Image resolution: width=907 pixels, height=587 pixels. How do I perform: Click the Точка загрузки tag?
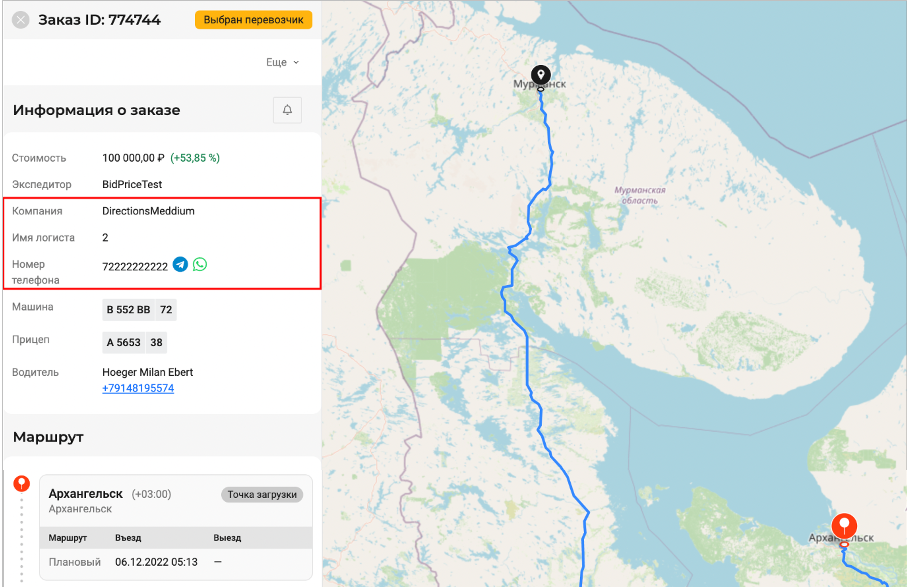(x=261, y=494)
